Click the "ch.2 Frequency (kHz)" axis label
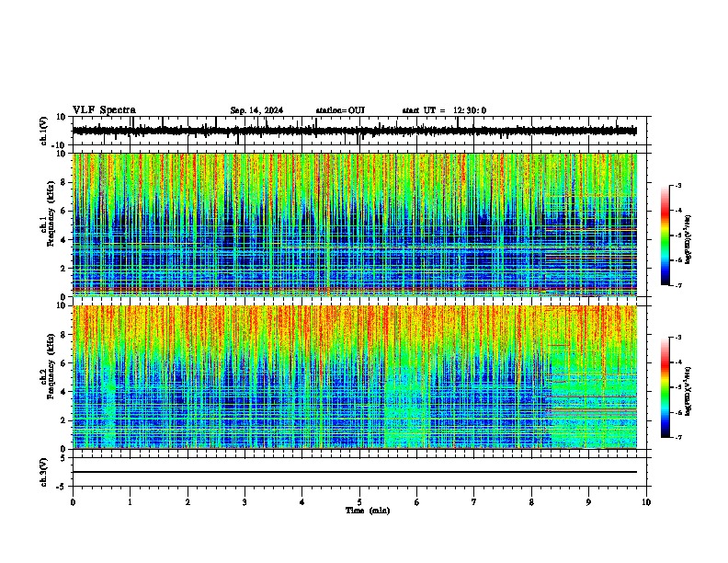 (48, 366)
